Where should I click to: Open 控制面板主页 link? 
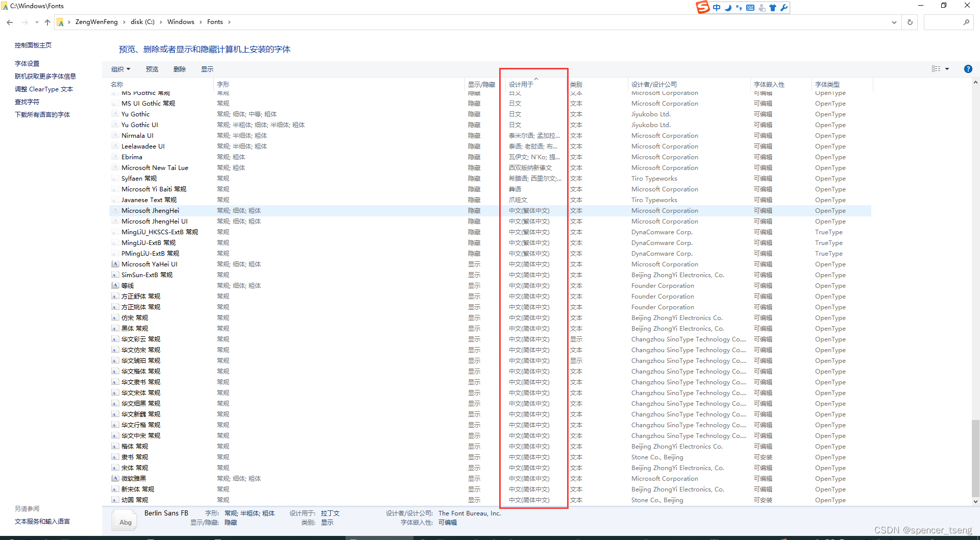click(x=33, y=45)
